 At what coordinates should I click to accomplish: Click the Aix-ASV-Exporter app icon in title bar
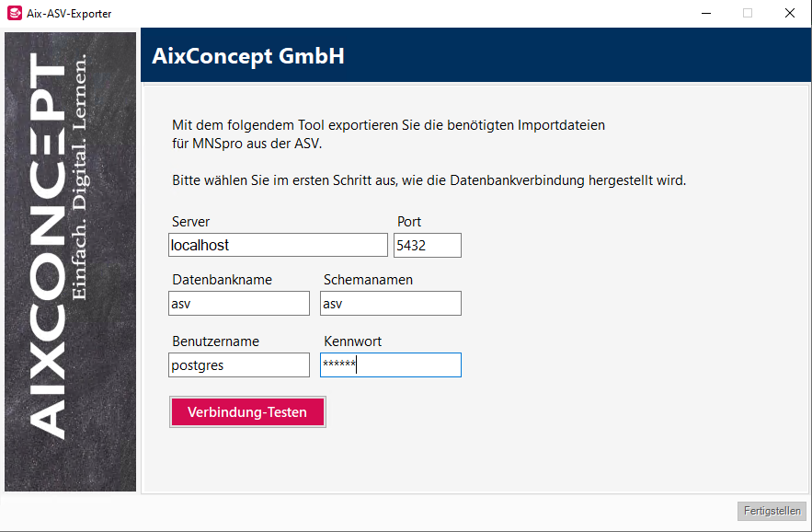[x=14, y=13]
